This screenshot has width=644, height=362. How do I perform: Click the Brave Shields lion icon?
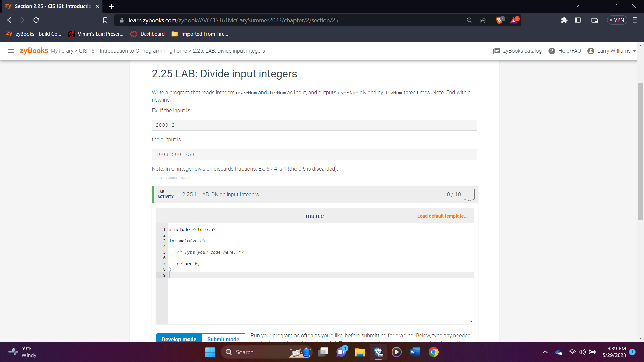point(499,20)
